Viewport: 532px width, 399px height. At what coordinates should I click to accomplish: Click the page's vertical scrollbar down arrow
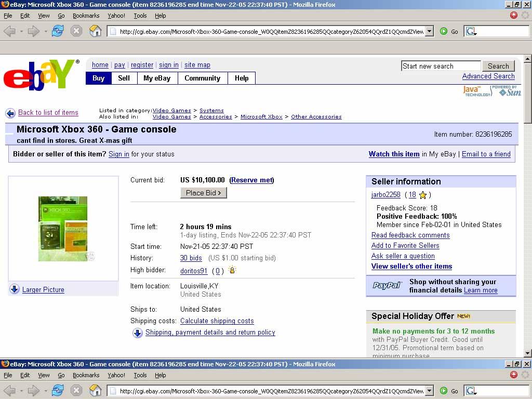pyautogui.click(x=527, y=353)
